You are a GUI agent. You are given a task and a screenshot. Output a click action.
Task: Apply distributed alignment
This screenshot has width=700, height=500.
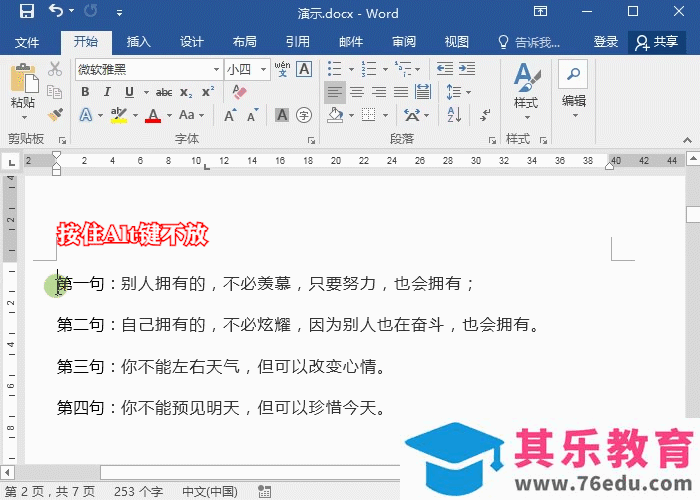pyautogui.click(x=423, y=92)
